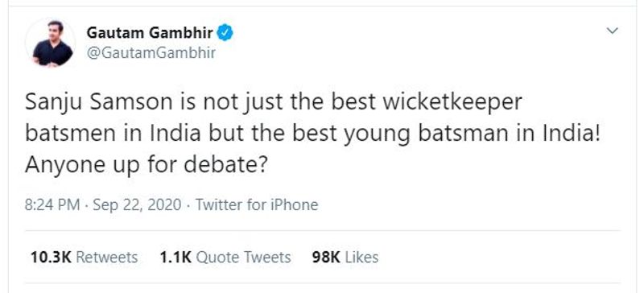644x293 pixels.
Task: Click the 'Anyone up for debate?' line
Action: 147,165
